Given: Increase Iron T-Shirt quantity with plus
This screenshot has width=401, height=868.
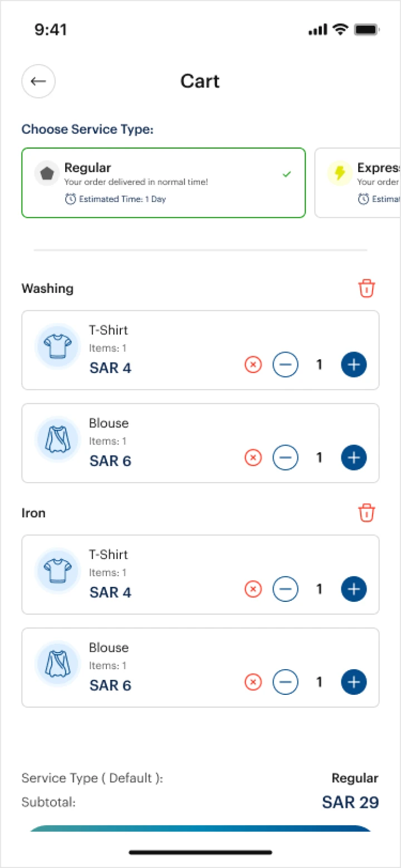Looking at the screenshot, I should [354, 589].
